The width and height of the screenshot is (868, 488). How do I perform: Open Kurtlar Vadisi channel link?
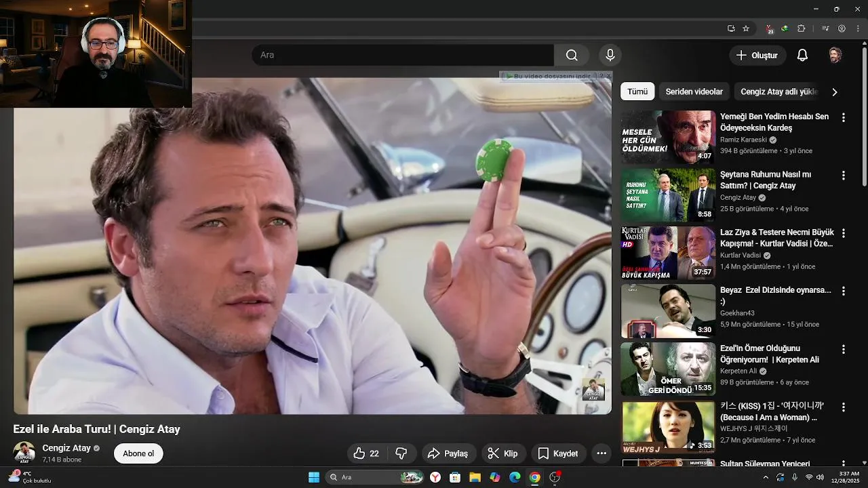coord(741,256)
